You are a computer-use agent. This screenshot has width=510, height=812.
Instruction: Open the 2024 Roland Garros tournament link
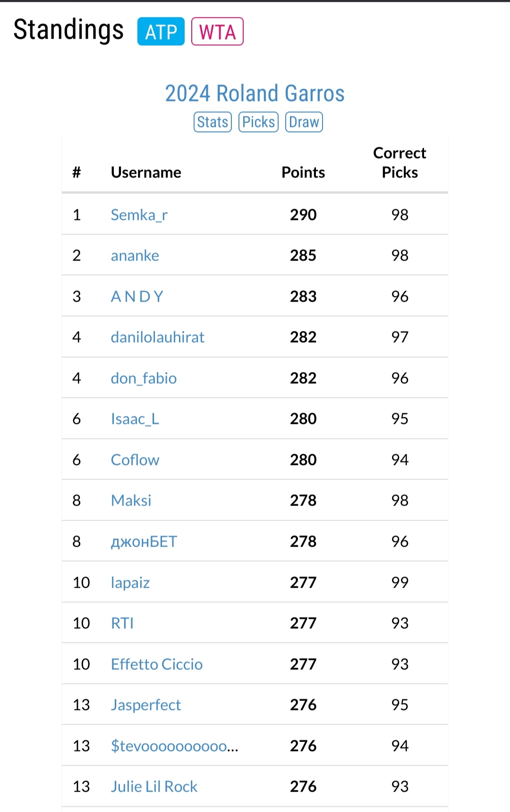click(x=255, y=93)
